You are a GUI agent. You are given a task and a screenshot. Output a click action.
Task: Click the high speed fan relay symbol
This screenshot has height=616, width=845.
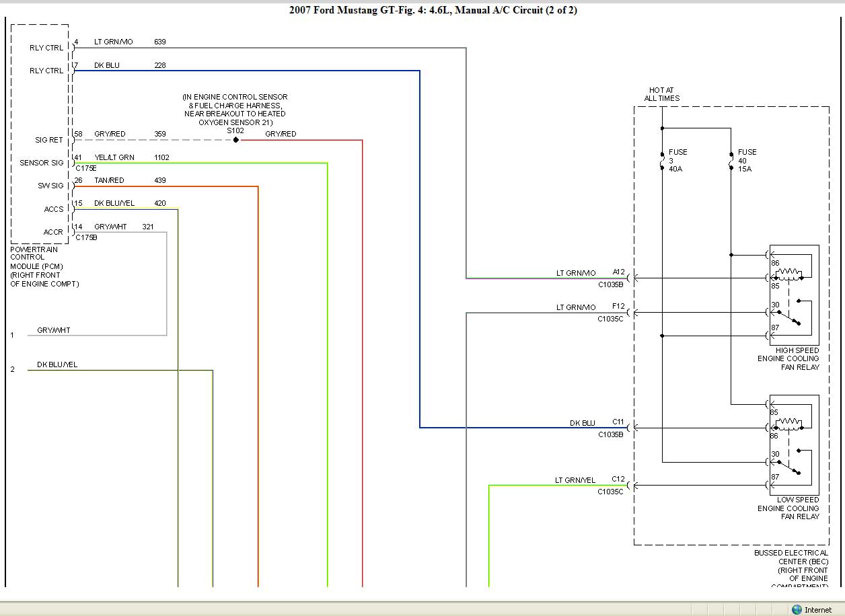click(794, 295)
